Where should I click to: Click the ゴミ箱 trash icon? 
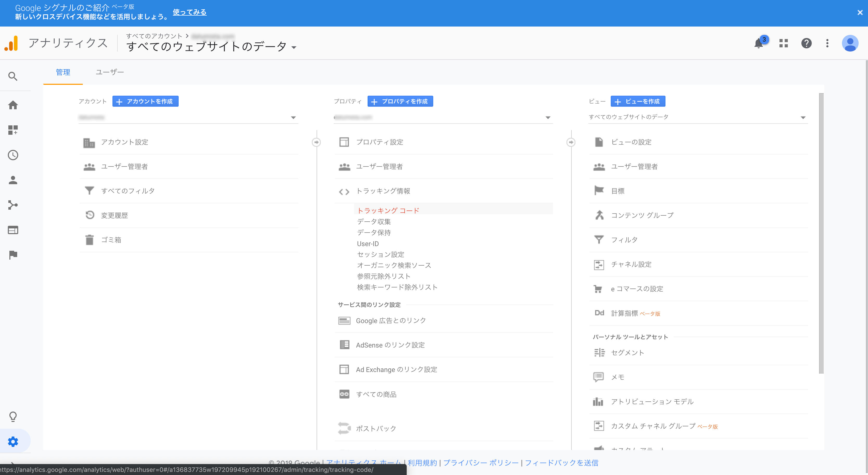[89, 240]
